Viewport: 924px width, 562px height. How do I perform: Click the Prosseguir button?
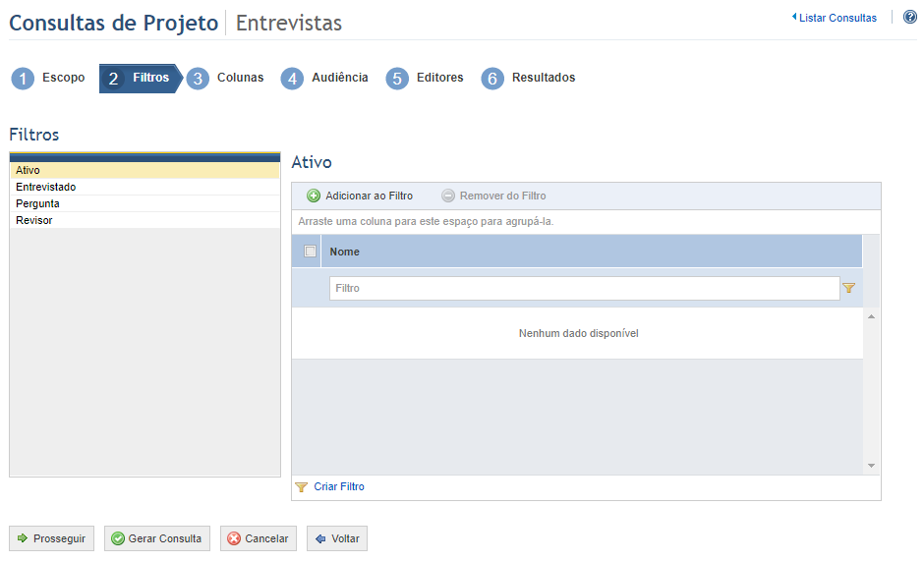(51, 538)
